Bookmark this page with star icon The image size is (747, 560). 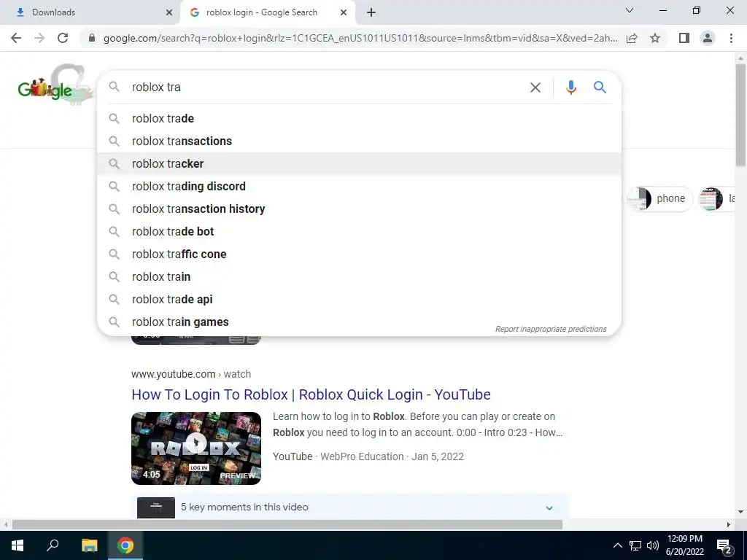coord(655,38)
